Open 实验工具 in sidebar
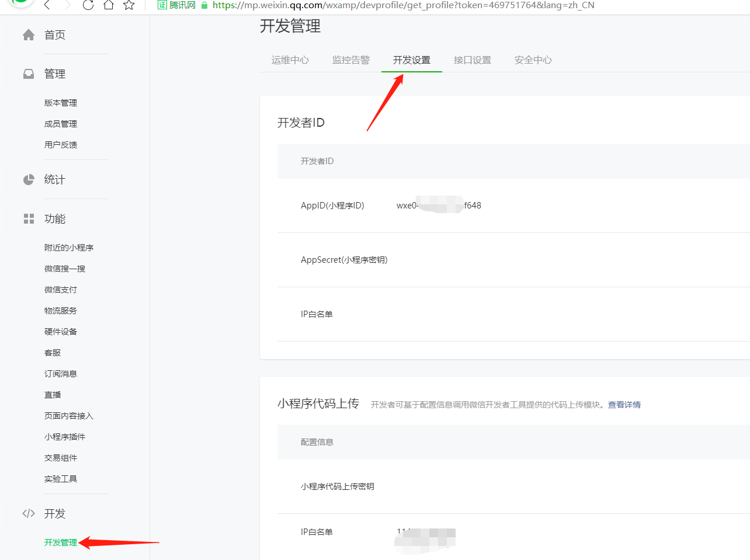Screen dimensions: 750x560 pyautogui.click(x=61, y=479)
